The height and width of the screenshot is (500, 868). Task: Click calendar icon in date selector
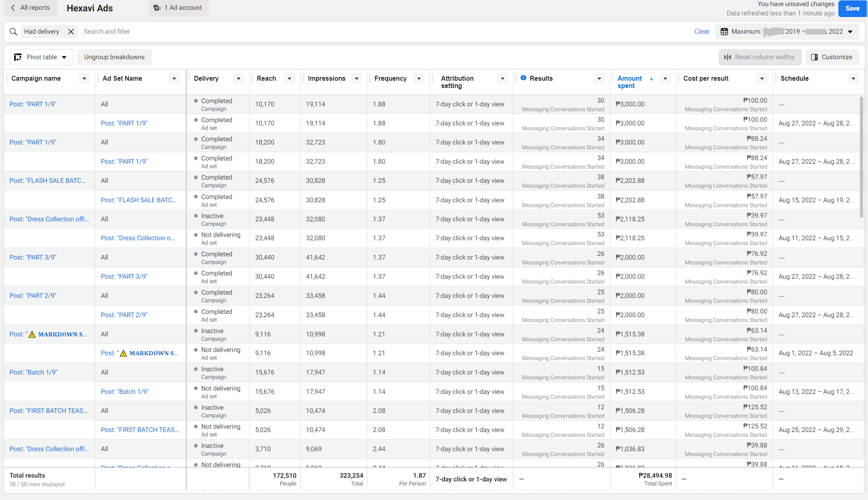pyautogui.click(x=724, y=32)
